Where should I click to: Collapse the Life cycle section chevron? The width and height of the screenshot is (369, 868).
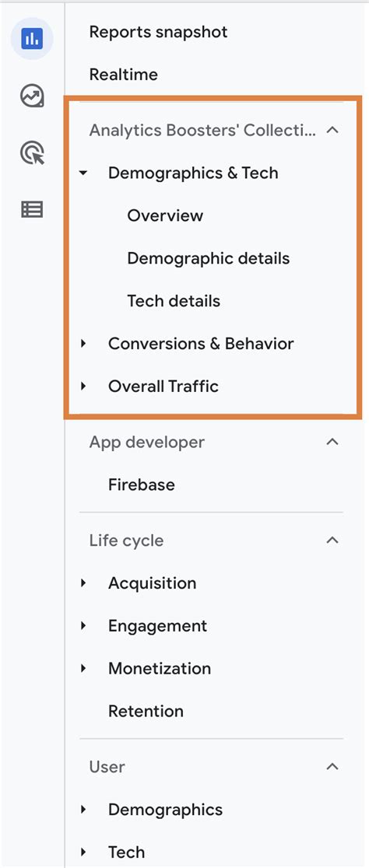click(332, 541)
